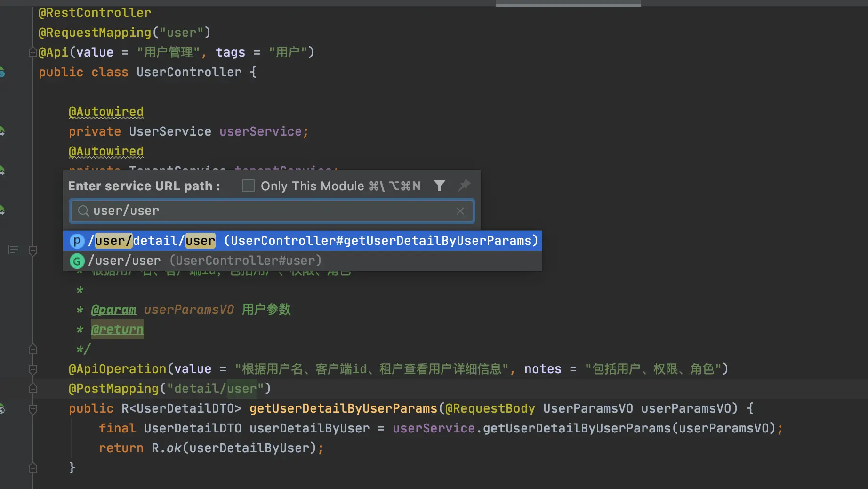
Task: Clear the service URL search text
Action: [460, 211]
